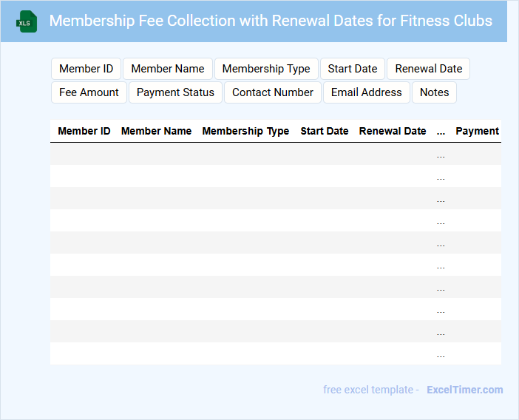Select the Notes tag
This screenshot has height=420, width=519.
coord(435,92)
